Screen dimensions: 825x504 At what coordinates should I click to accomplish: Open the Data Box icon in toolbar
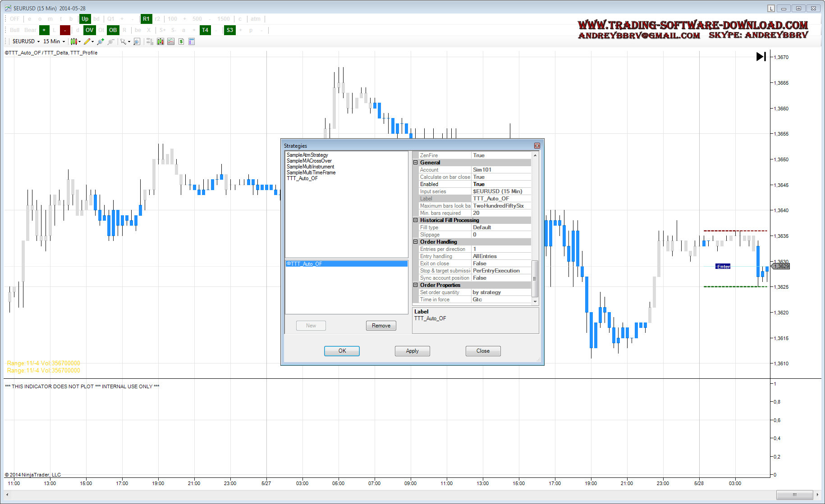(x=192, y=41)
